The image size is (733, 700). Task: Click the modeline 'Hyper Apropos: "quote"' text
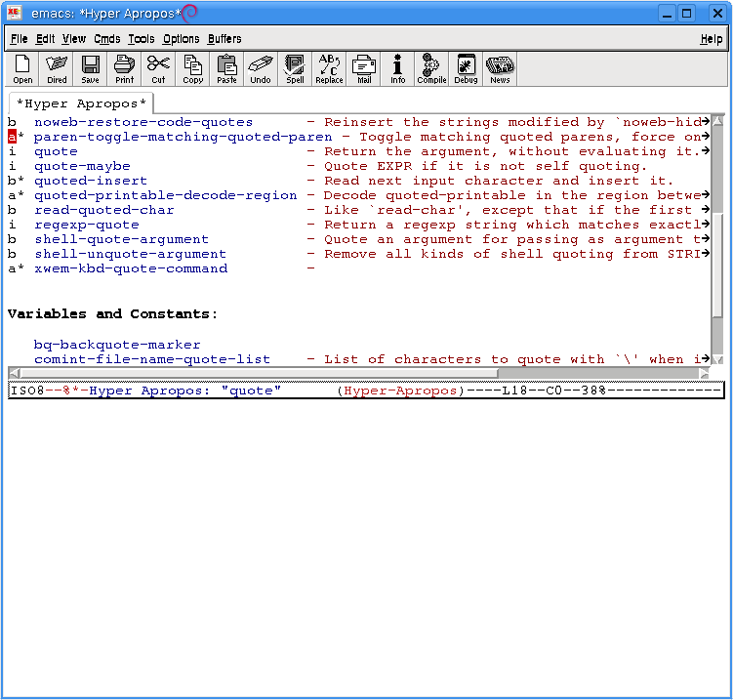pyautogui.click(x=185, y=391)
